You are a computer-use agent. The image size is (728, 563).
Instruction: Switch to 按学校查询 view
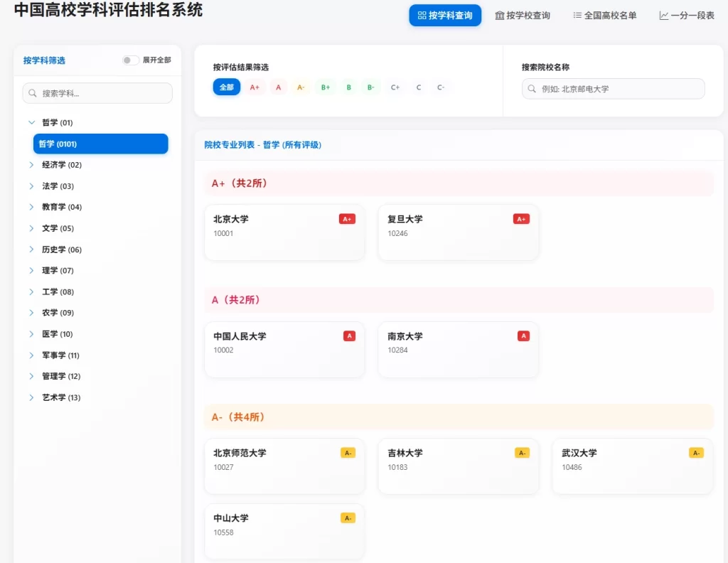tap(524, 15)
